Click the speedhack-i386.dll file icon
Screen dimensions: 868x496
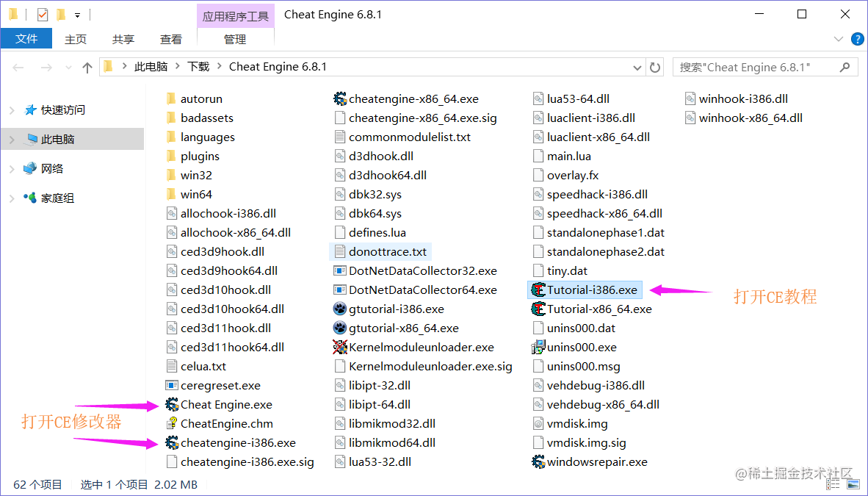click(x=538, y=195)
